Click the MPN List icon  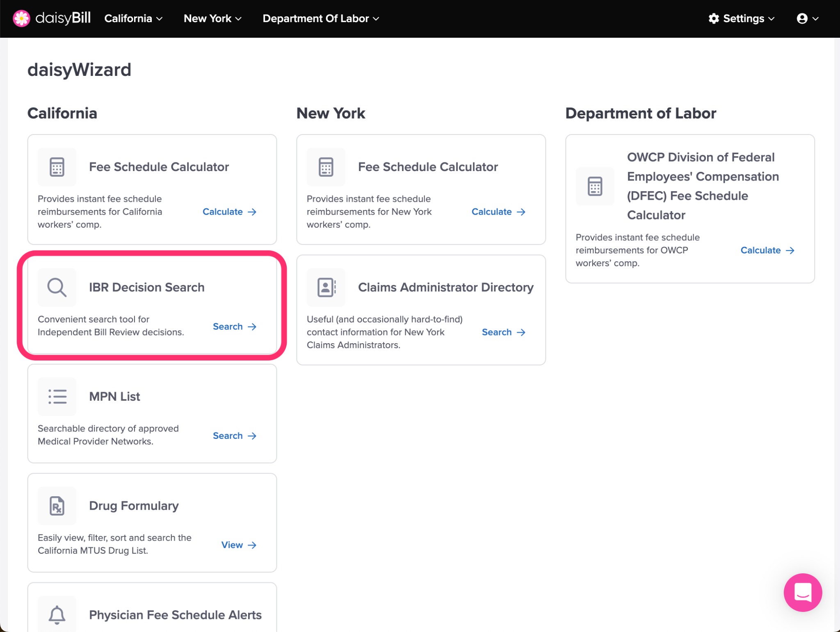pos(57,397)
